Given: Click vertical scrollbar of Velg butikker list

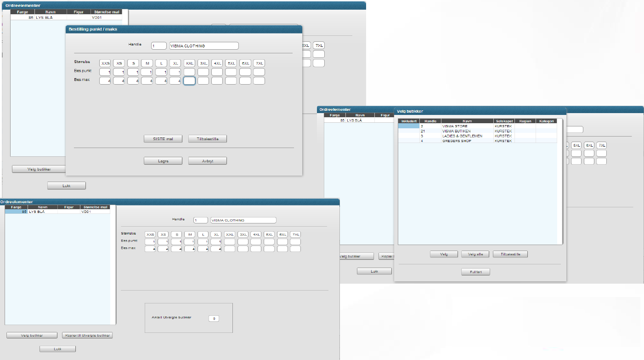Looking at the screenshot, I should [560, 182].
